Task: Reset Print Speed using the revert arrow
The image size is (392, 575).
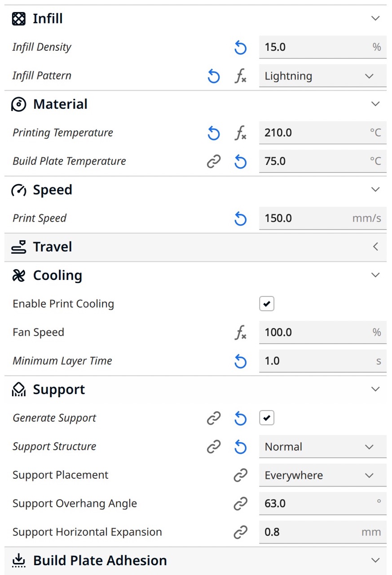Action: [x=240, y=218]
